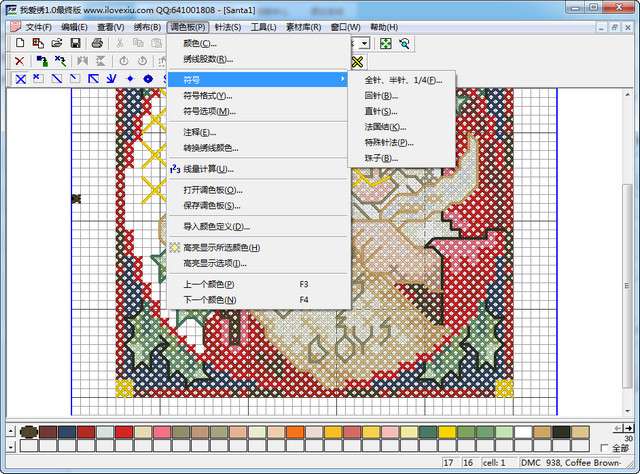Image resolution: width=640 pixels, height=474 pixels.
Task: Choose 注释(E)... menu entry
Action: point(258,132)
